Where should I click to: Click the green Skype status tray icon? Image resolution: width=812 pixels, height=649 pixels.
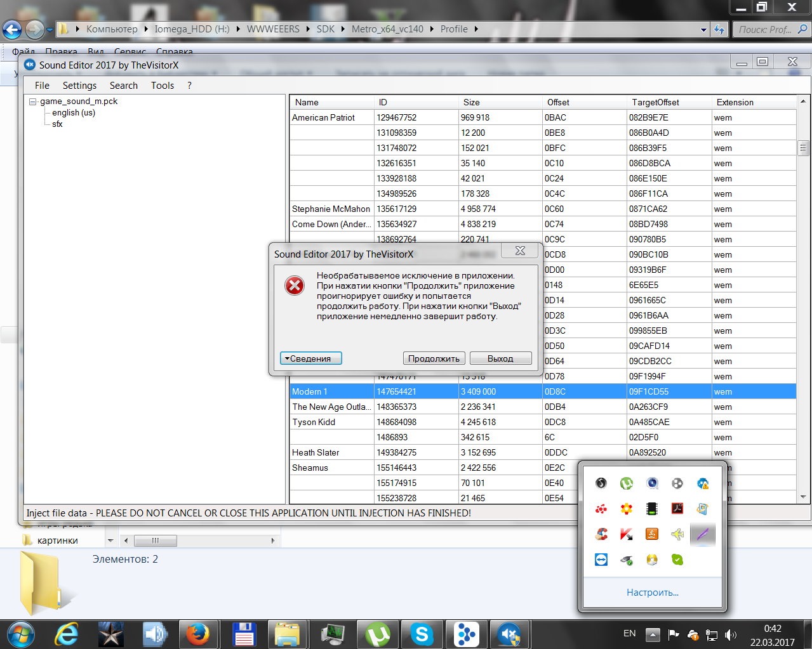pos(677,560)
